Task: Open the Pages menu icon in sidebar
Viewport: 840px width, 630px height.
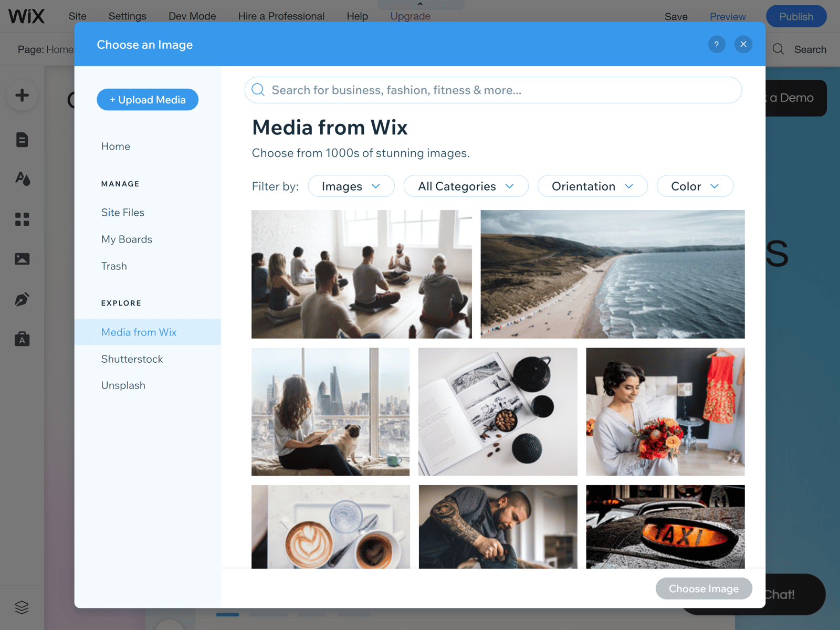Action: (x=22, y=140)
